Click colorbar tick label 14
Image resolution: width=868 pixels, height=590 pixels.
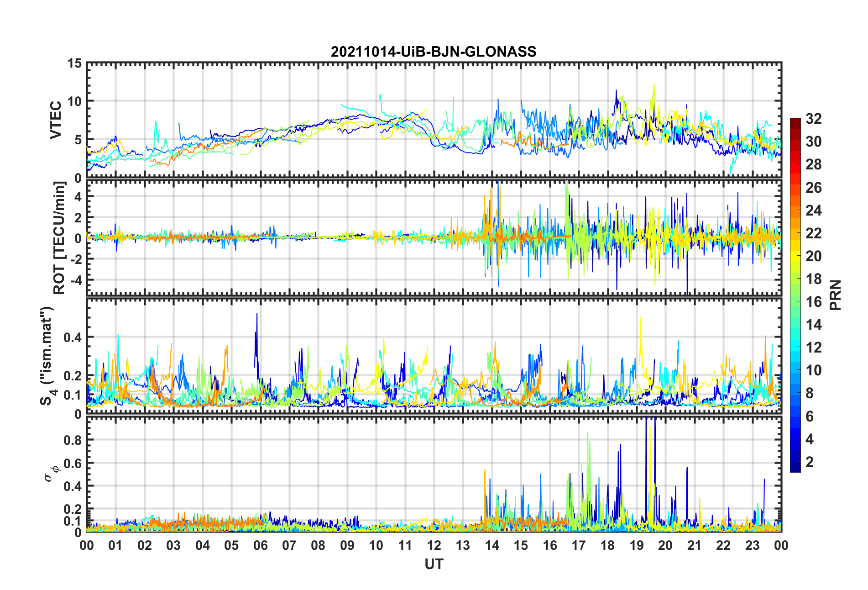[814, 325]
